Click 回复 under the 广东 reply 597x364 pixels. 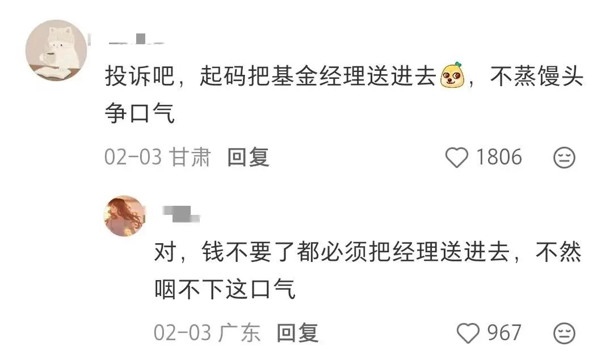coord(297,333)
